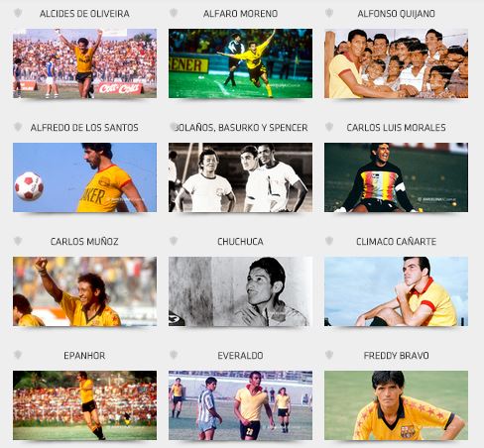484x448 pixels.
Task: Open Freddy Bravo portrait thumbnail
Action: click(x=396, y=405)
